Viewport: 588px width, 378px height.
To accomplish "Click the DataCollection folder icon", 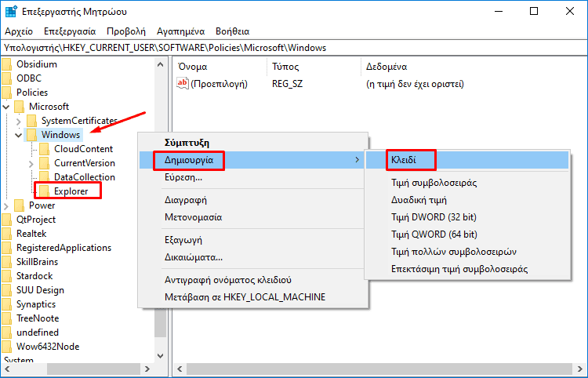I will point(44,177).
